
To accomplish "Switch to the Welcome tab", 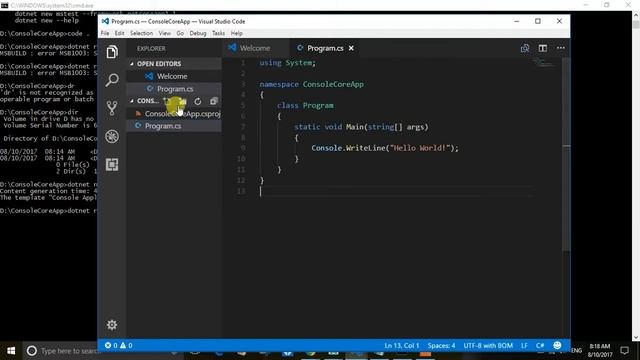I will click(256, 48).
